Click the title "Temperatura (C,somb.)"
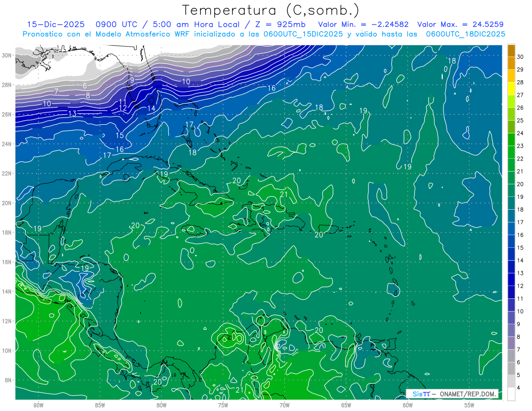The width and height of the screenshot is (532, 411). tap(270, 10)
